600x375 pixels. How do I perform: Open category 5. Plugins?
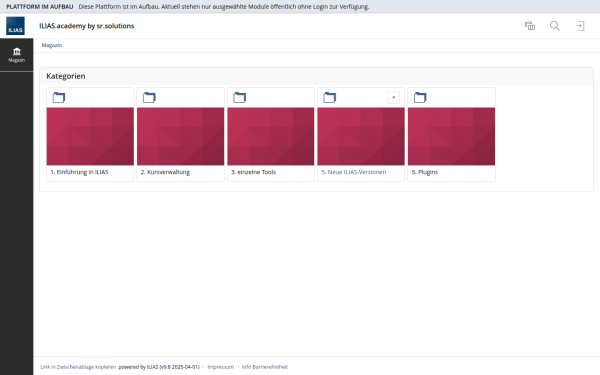coord(425,172)
